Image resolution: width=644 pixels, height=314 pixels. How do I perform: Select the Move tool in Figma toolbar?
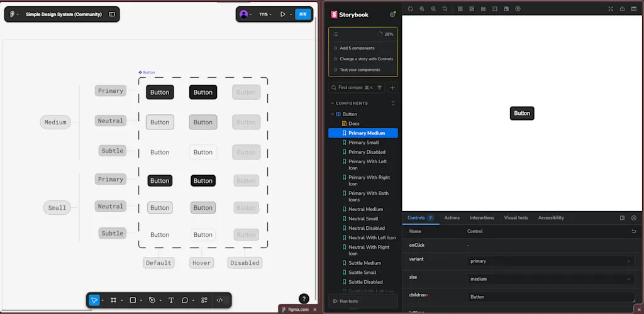point(94,300)
